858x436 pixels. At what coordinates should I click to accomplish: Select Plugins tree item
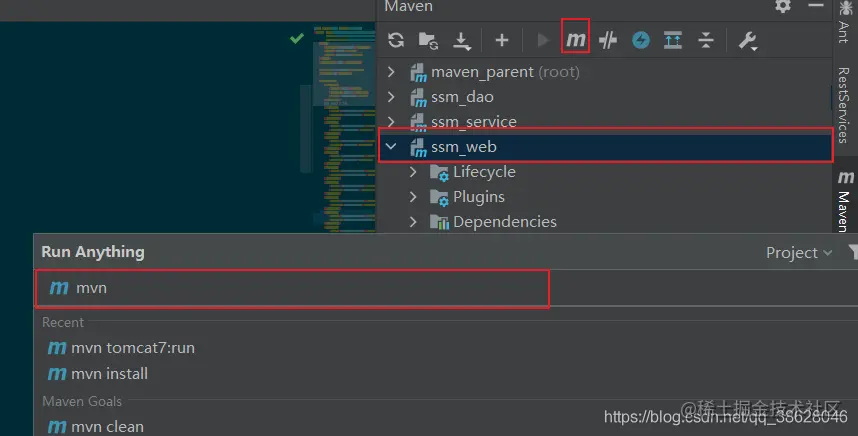pos(605,196)
